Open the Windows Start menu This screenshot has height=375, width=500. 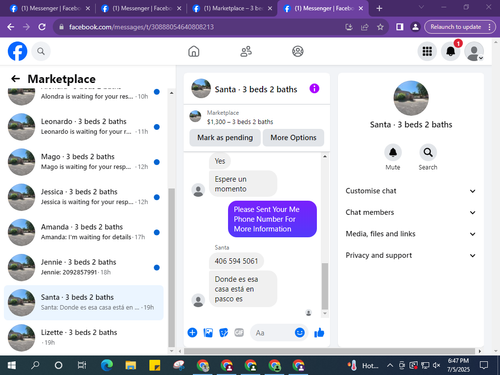click(x=12, y=365)
